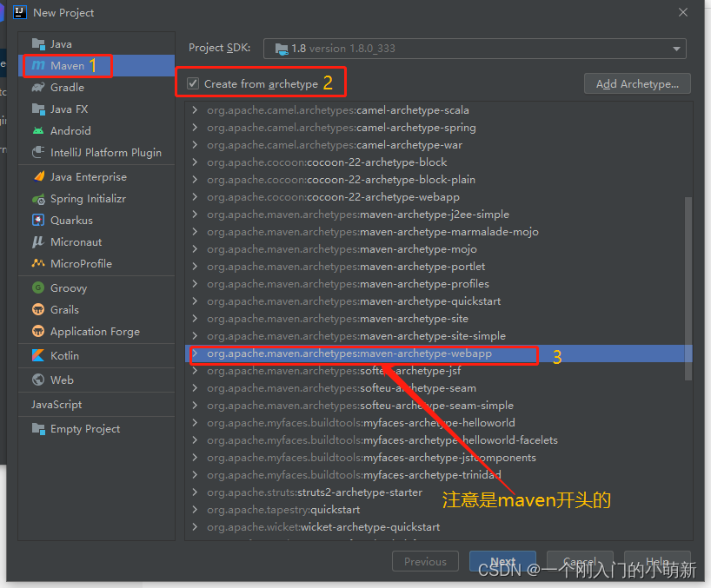
Task: Click the Next button
Action: click(x=502, y=562)
